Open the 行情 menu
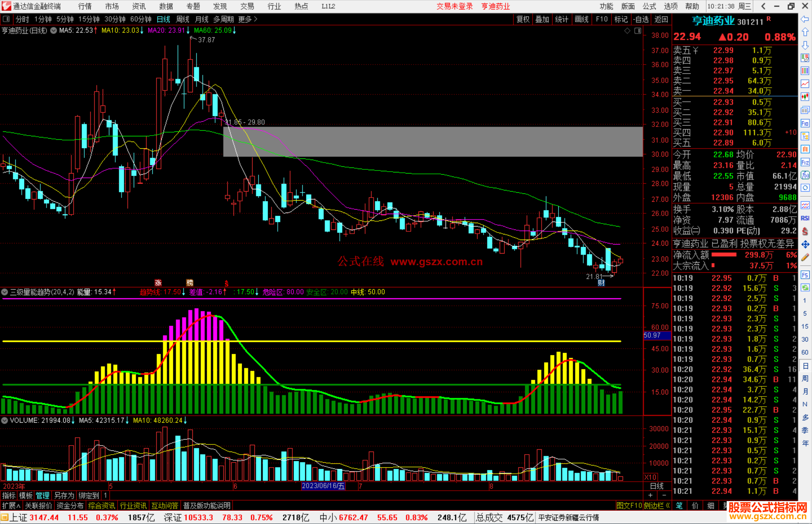The height and width of the screenshot is (524, 812). point(85,6)
